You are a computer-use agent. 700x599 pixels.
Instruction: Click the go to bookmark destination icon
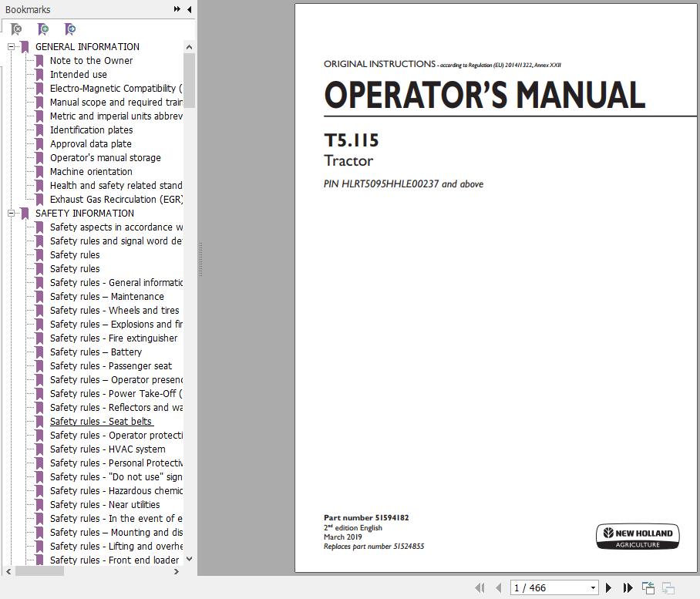69,29
